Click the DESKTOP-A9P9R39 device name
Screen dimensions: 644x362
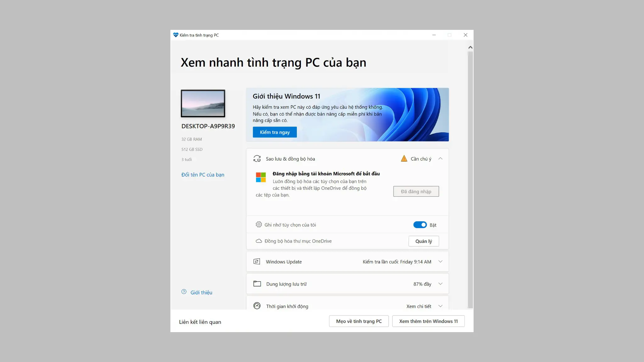(x=208, y=126)
